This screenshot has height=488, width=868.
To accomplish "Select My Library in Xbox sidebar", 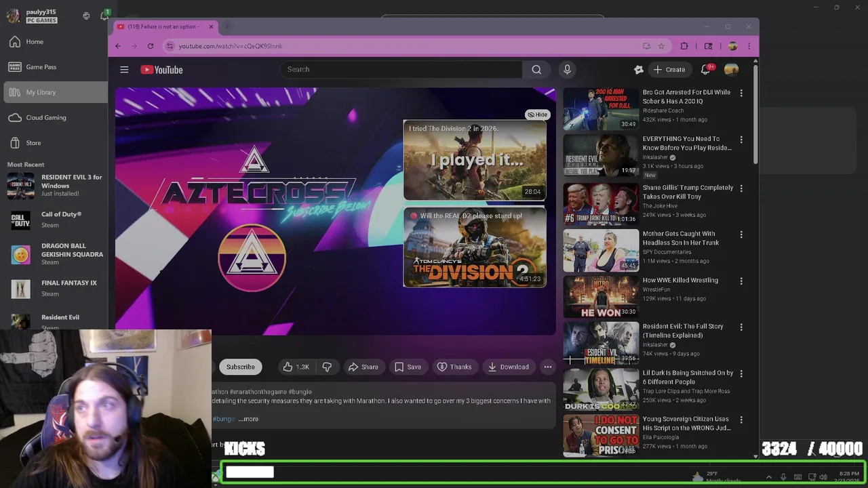I will 54,92.
